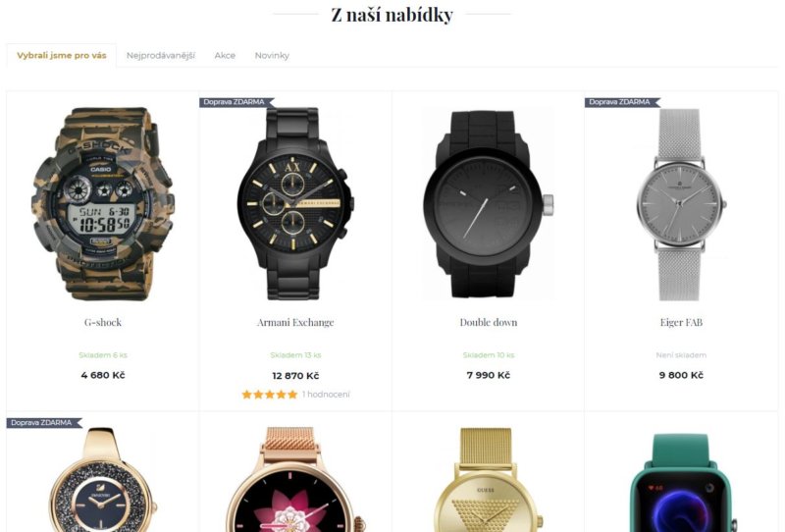Open the rose gold flower-dial watch image
785x532 pixels.
pyautogui.click(x=295, y=479)
